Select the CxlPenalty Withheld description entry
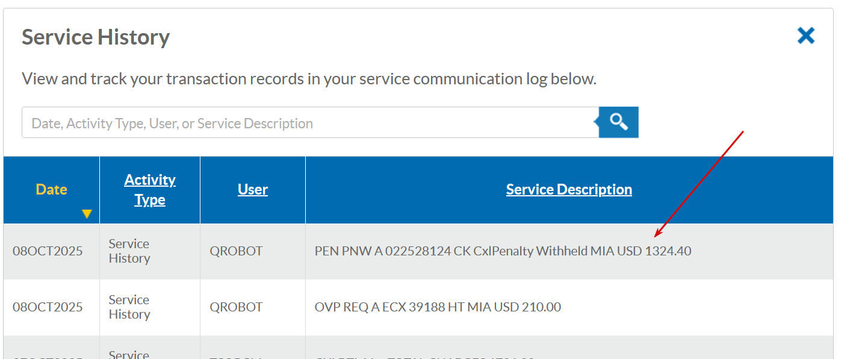Image resolution: width=868 pixels, height=359 pixels. pyautogui.click(x=503, y=251)
